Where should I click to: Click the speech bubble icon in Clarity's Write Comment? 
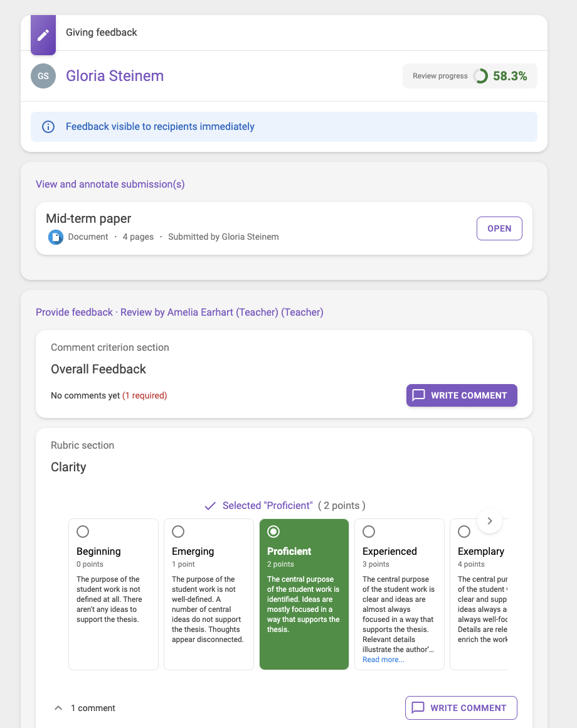pos(418,708)
